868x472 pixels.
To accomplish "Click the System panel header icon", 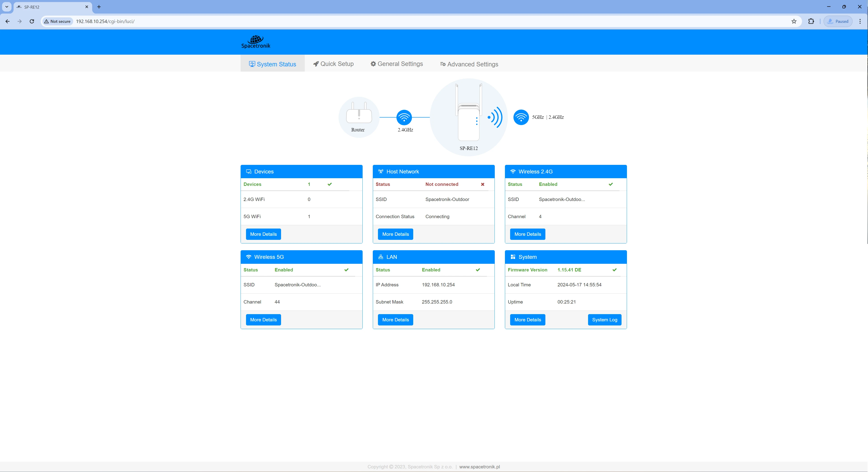I will pos(513,257).
